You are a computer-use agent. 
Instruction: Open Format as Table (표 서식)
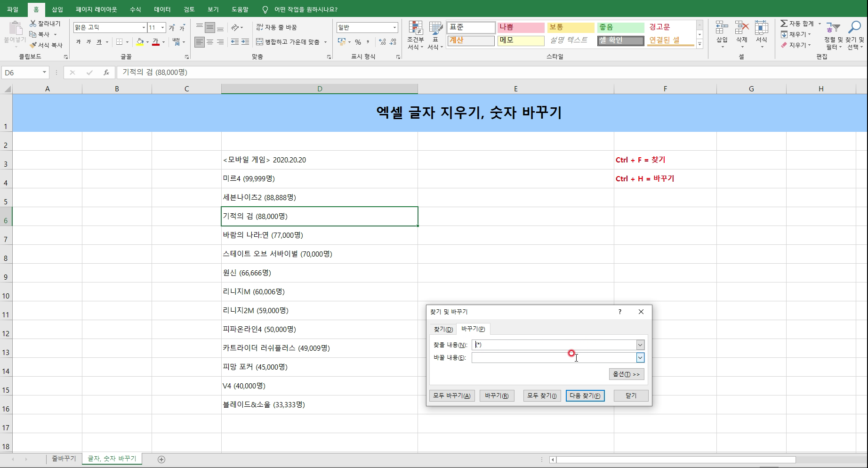pyautogui.click(x=435, y=35)
